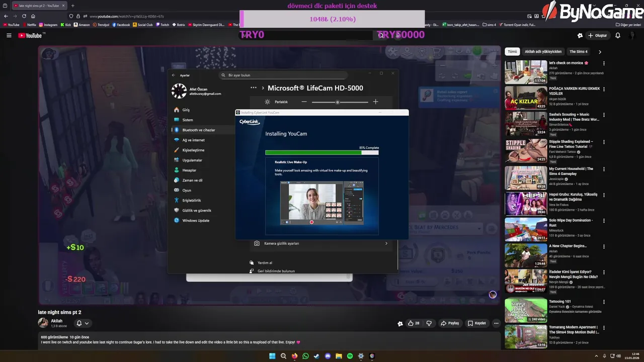This screenshot has width=644, height=362.
Task: Open the Akilah channel avatar below video
Action: (43, 323)
